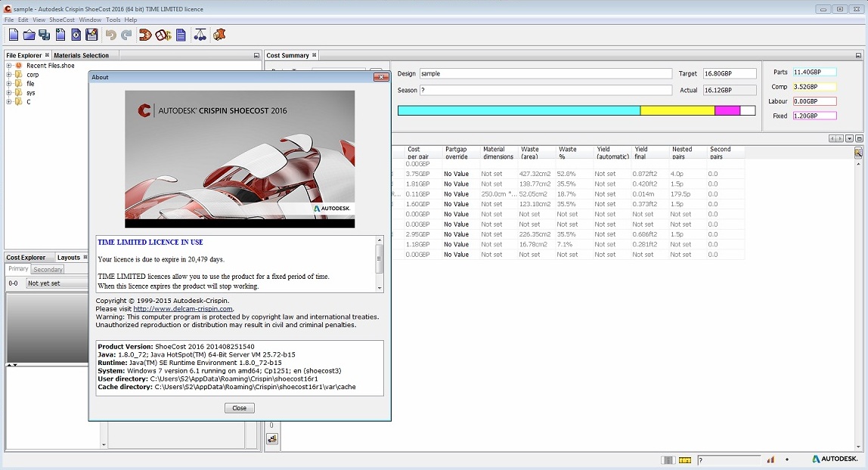This screenshot has width=868, height=470.
Task: Expand the corp folder node
Action: (9, 75)
